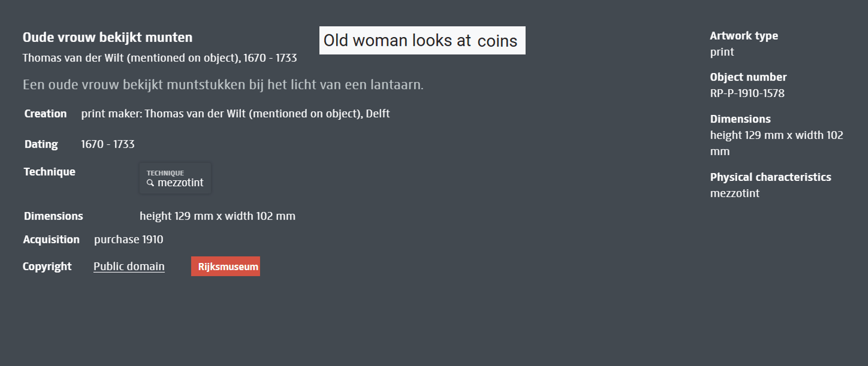Click the Dating label
Viewport: 868px width, 366px height.
pyautogui.click(x=41, y=144)
